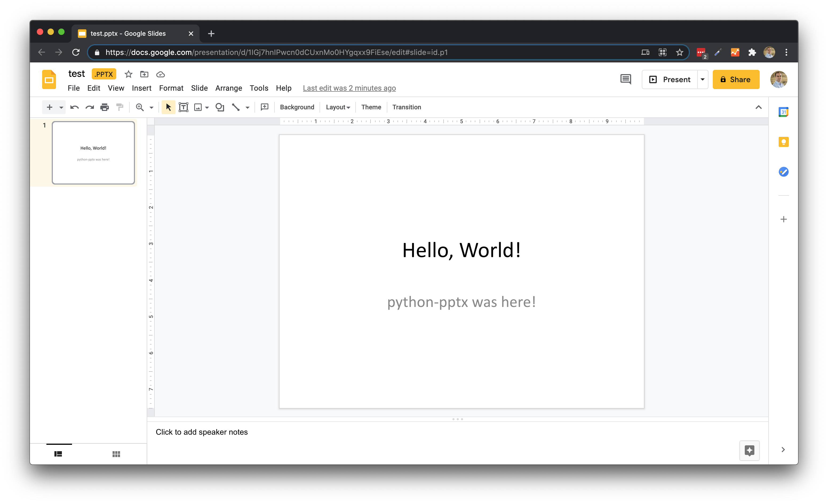
Task: Insert a new comment
Action: [x=264, y=107]
